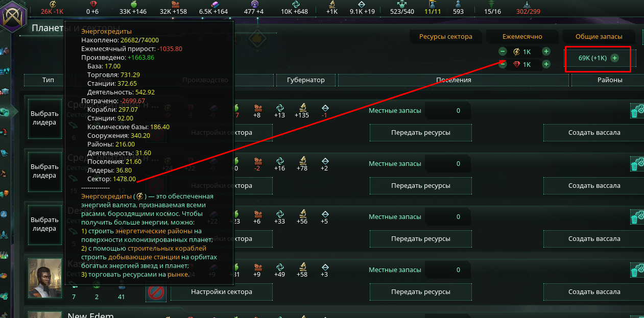
Task: Decrease the monthly energy credits stipend with its minus button
Action: coord(503,52)
